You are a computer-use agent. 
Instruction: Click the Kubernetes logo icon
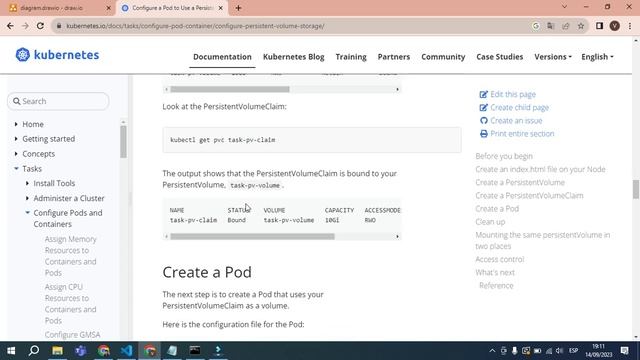click(x=23, y=55)
